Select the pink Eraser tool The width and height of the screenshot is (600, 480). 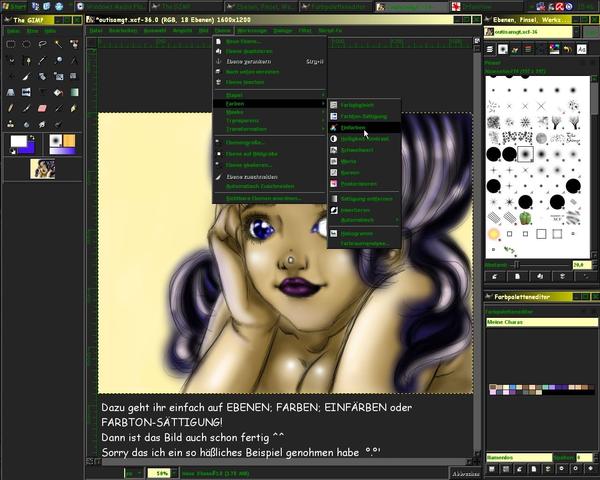point(42,108)
